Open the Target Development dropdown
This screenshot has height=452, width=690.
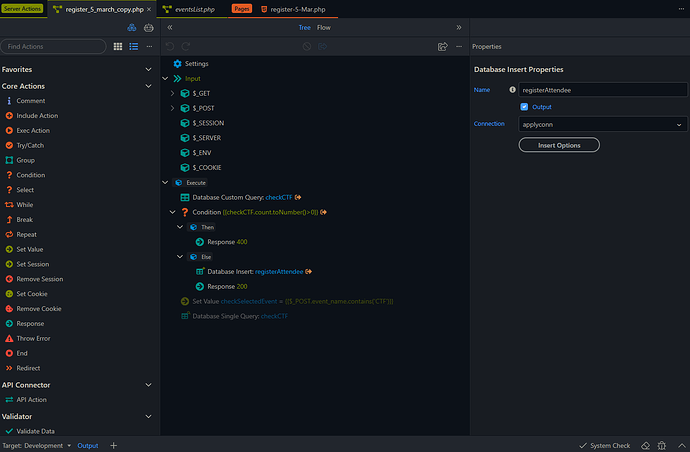37,445
